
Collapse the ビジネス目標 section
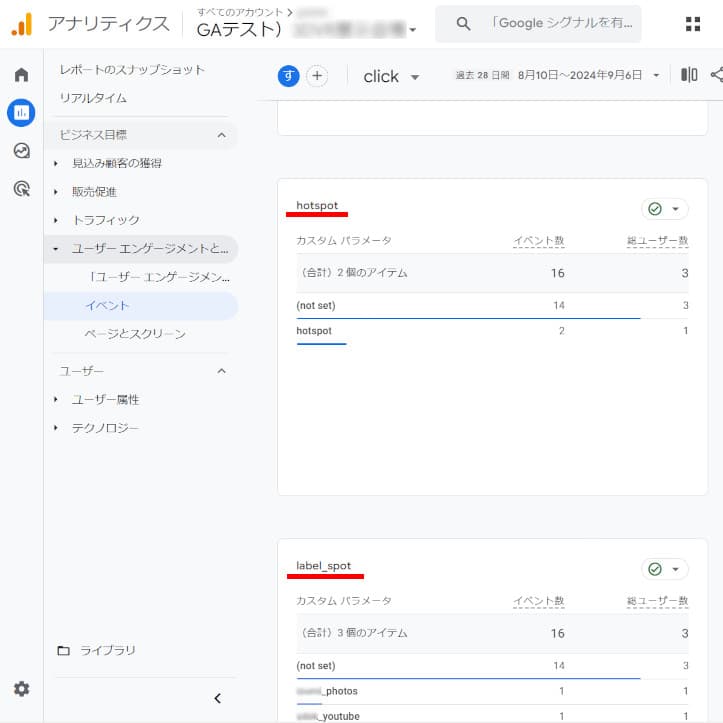[x=221, y=135]
